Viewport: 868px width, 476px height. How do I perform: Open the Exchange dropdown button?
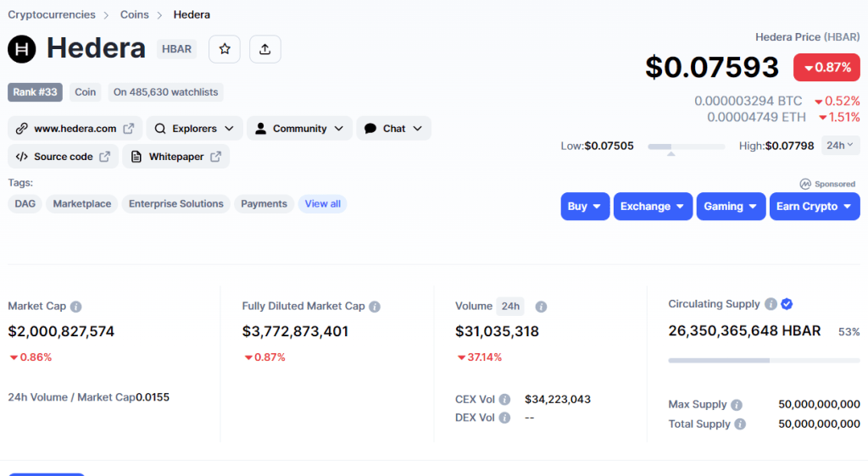[654, 206]
